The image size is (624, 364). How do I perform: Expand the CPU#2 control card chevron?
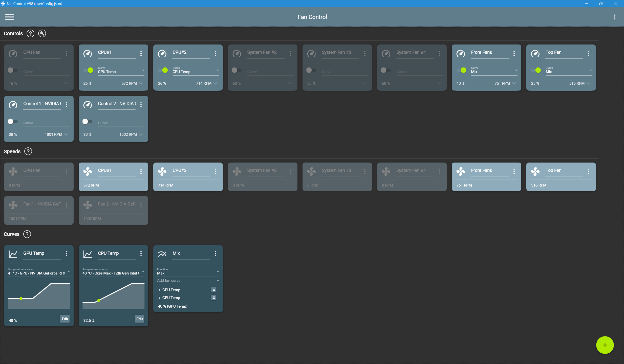[216, 83]
